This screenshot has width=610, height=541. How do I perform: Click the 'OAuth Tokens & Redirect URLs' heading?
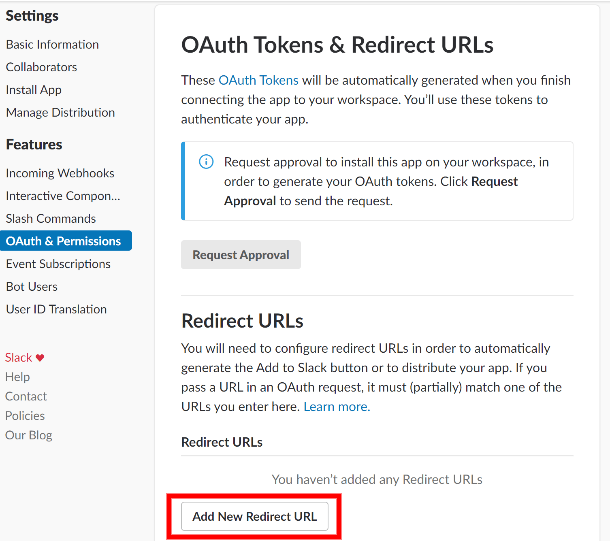(x=337, y=45)
